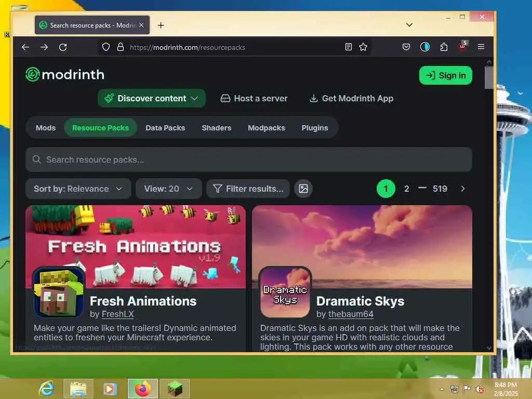532x399 pixels.
Task: Switch to the Shaders tab
Action: click(217, 128)
